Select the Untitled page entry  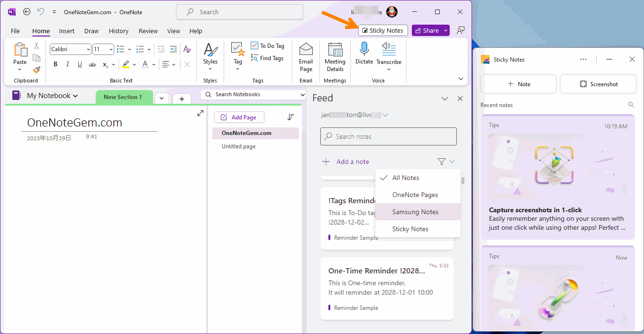[255, 146]
